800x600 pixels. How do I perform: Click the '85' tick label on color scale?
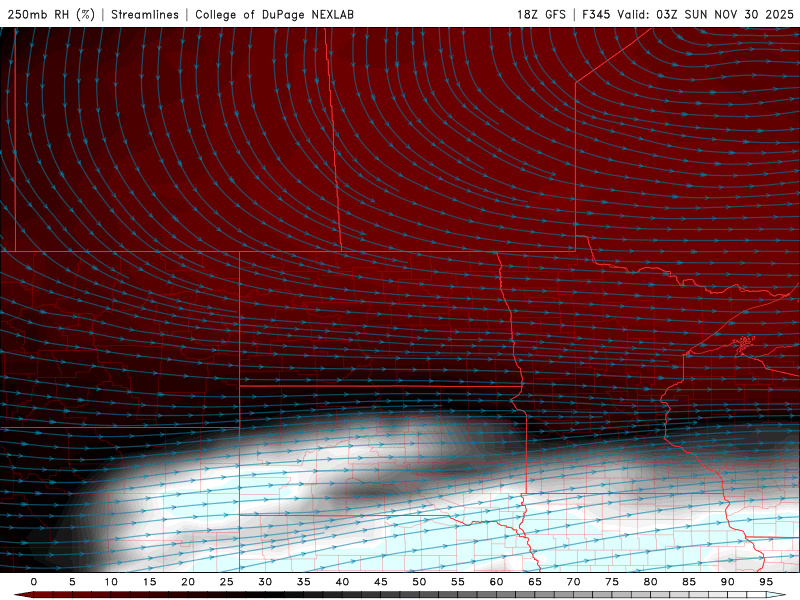(689, 582)
